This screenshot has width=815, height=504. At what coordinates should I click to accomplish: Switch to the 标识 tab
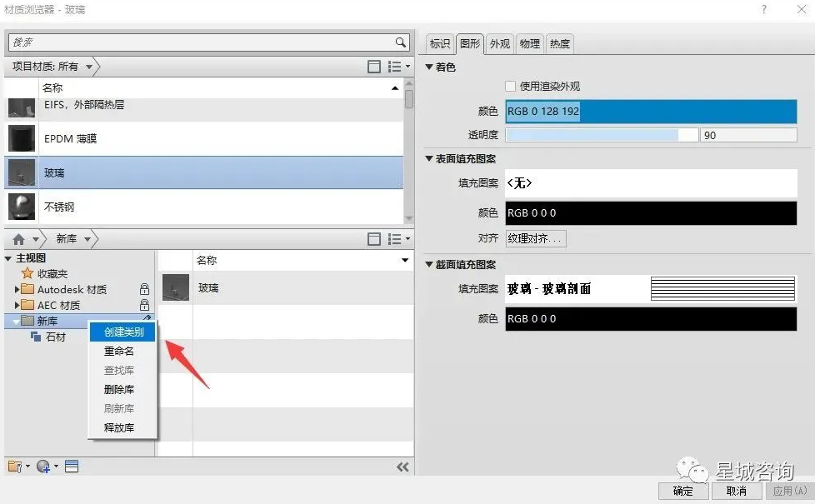pos(440,43)
